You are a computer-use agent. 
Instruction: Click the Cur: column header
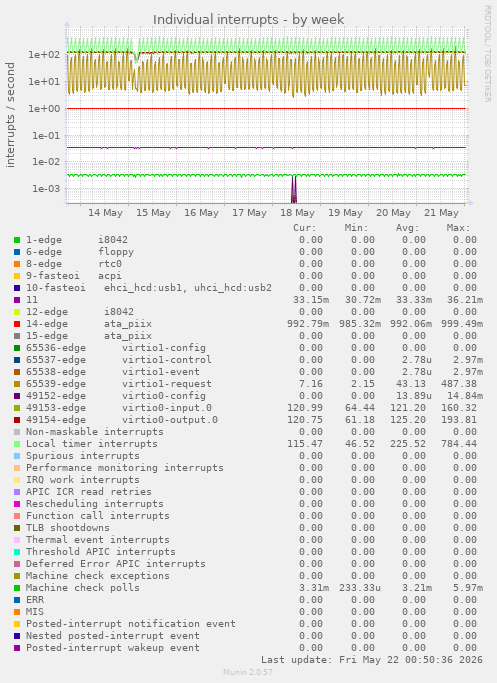coord(304,228)
